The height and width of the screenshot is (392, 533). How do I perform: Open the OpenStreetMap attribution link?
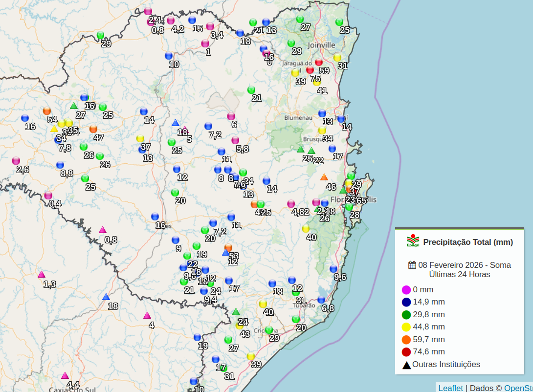pos(518,388)
